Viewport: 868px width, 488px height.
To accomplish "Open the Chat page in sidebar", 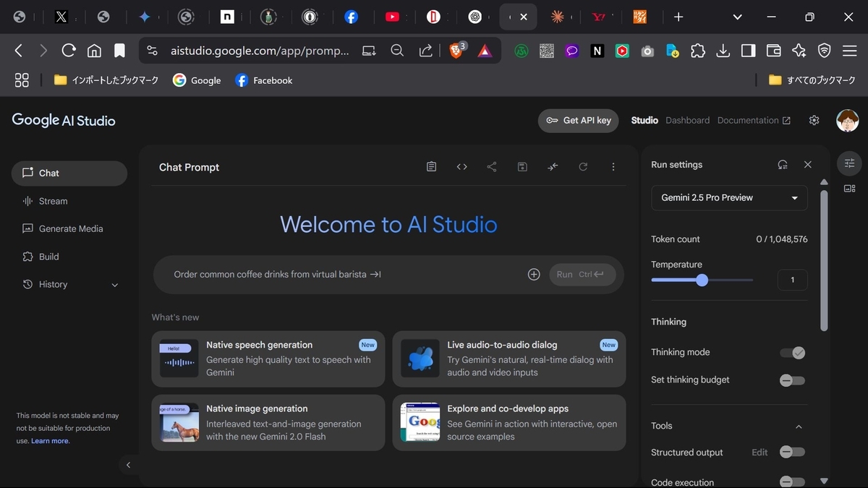I will [x=69, y=174].
